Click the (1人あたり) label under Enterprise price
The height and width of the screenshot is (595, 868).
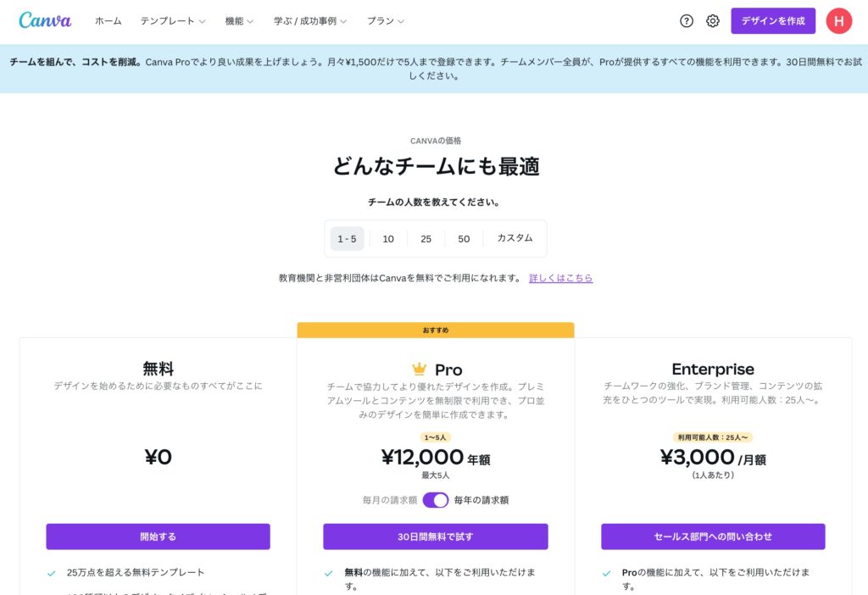[x=713, y=475]
